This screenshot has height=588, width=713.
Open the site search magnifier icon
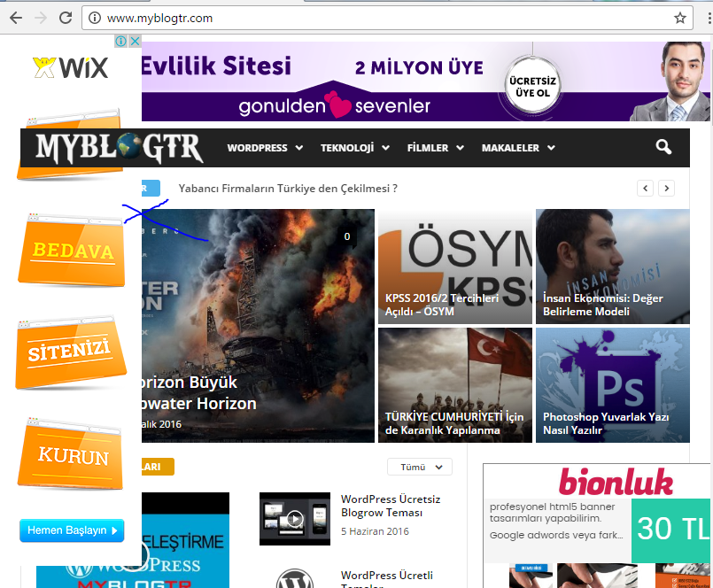(663, 147)
